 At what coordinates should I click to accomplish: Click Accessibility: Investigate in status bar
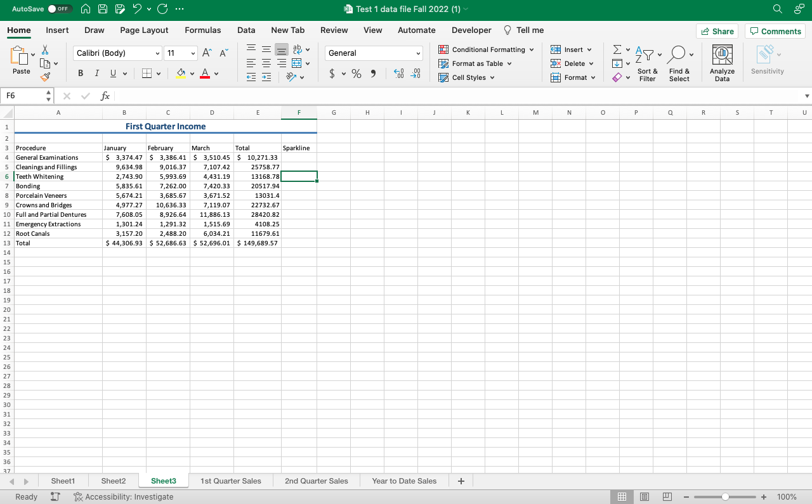[x=124, y=497]
